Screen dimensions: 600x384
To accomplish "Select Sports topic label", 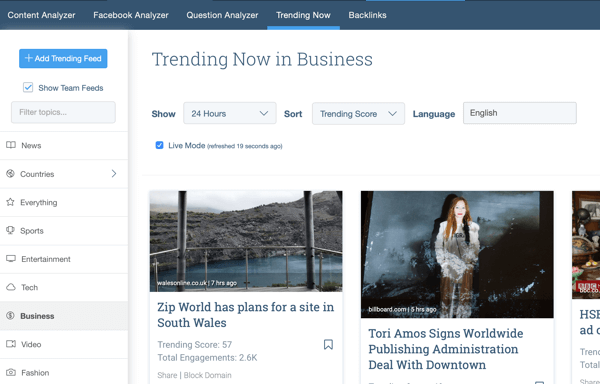I will pyautogui.click(x=32, y=231).
